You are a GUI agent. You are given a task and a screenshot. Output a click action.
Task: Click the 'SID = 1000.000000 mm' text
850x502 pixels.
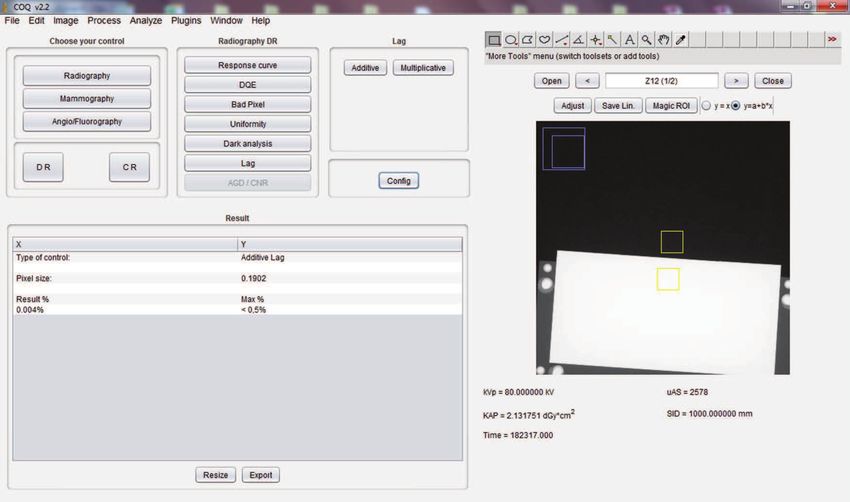(710, 414)
